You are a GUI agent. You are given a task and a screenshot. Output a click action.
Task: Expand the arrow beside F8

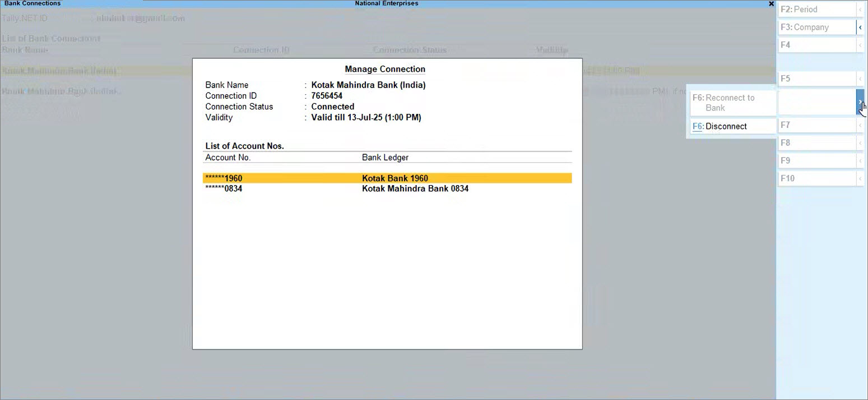point(860,143)
